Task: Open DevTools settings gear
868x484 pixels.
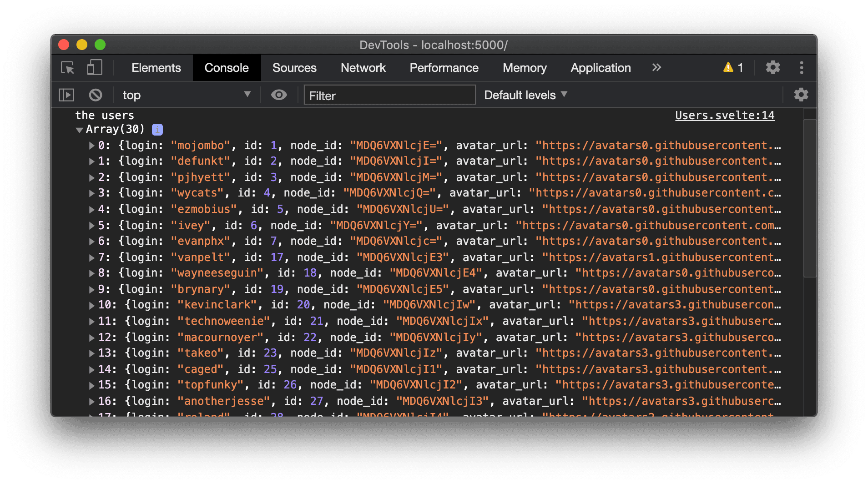Action: coord(773,67)
